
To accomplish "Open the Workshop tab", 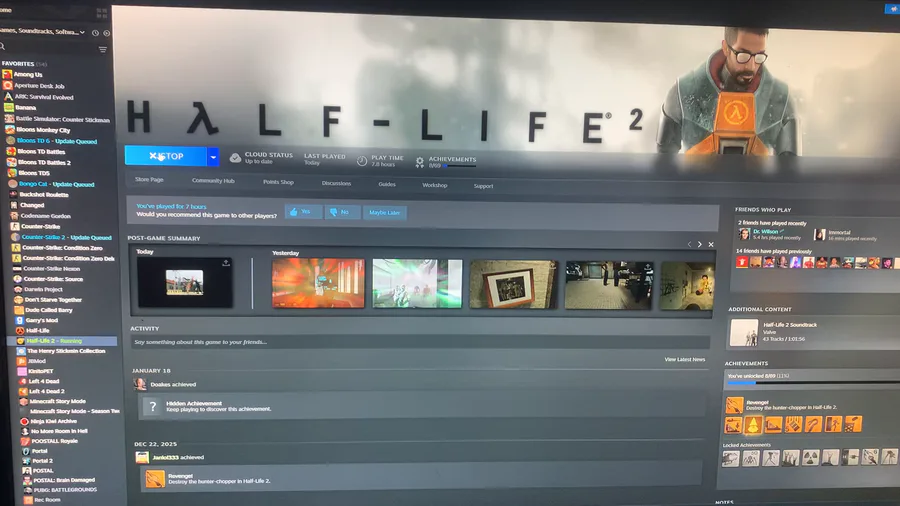I will (435, 185).
